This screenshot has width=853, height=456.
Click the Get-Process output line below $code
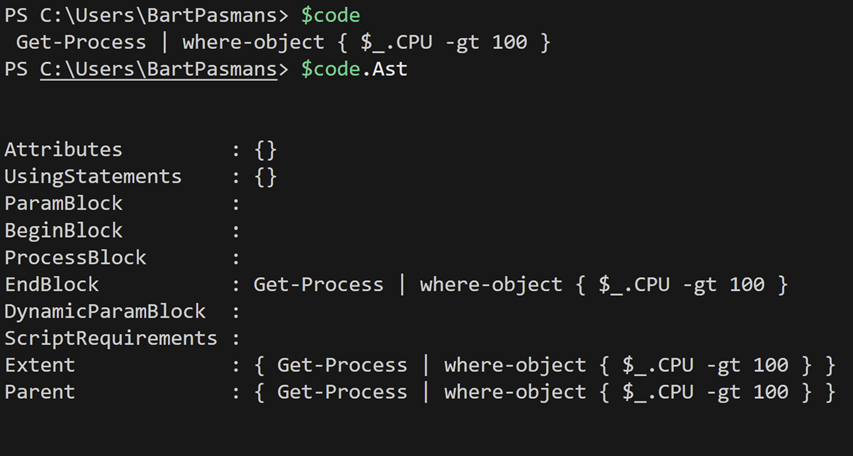point(283,43)
